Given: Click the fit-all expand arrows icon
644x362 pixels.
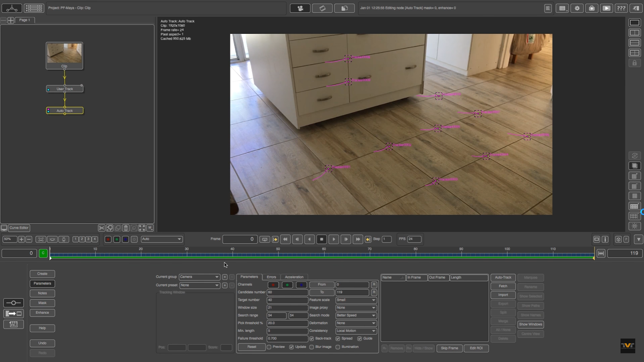Looking at the screenshot, I should [x=142, y=228].
